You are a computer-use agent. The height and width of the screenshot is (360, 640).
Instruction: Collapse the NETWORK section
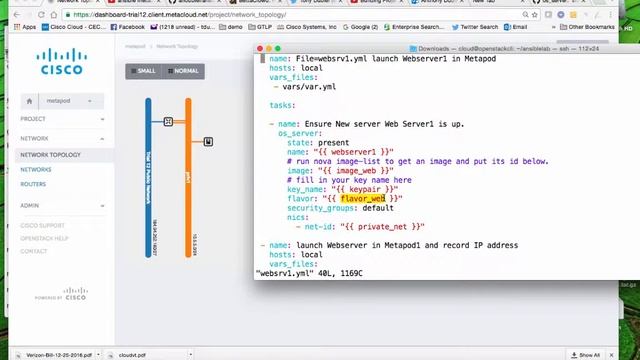(x=62, y=138)
